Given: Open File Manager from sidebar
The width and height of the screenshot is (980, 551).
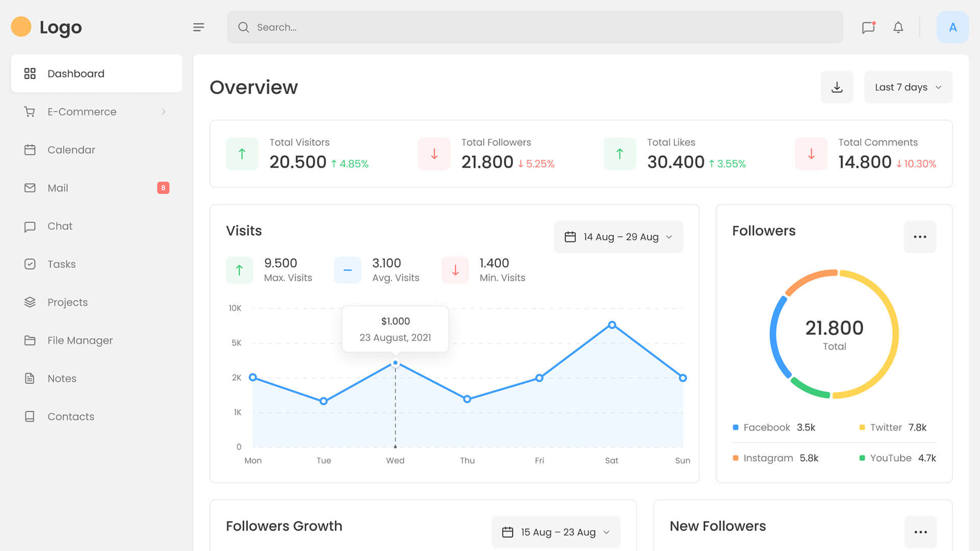Looking at the screenshot, I should pyautogui.click(x=80, y=340).
